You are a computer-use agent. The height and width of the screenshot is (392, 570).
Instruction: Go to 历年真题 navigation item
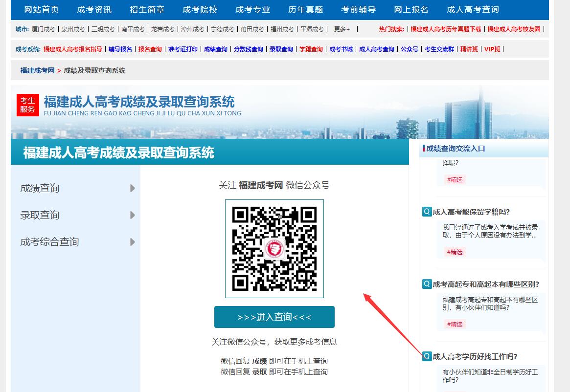305,10
